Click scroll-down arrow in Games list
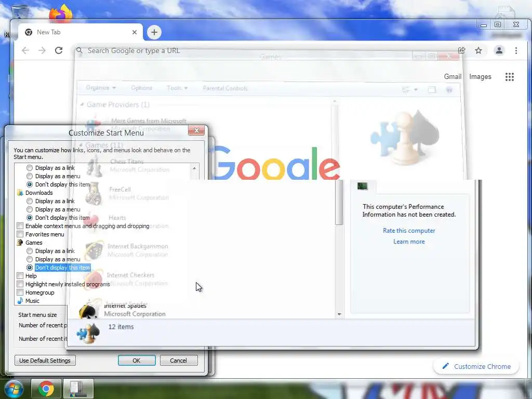This screenshot has width=532, height=399. coord(339,314)
